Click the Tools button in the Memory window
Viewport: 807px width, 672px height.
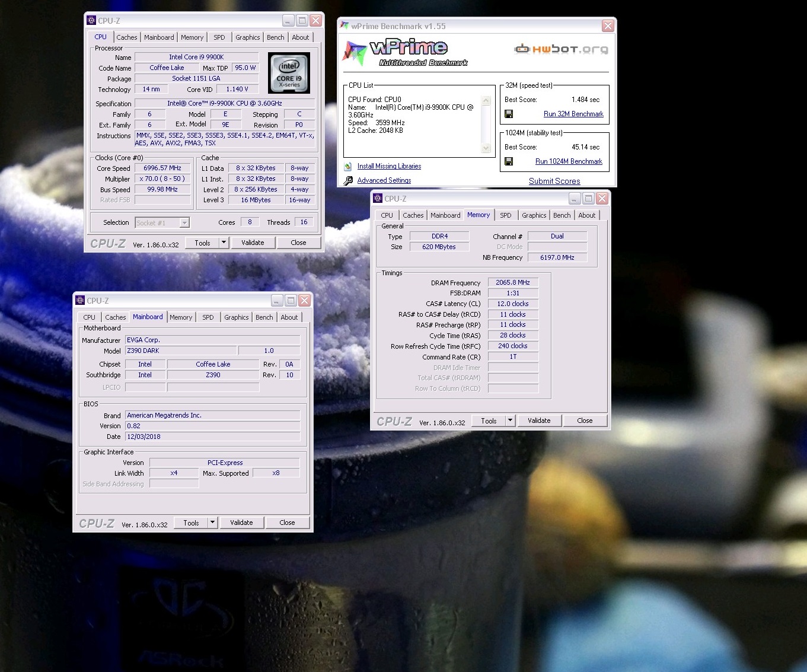coord(489,421)
